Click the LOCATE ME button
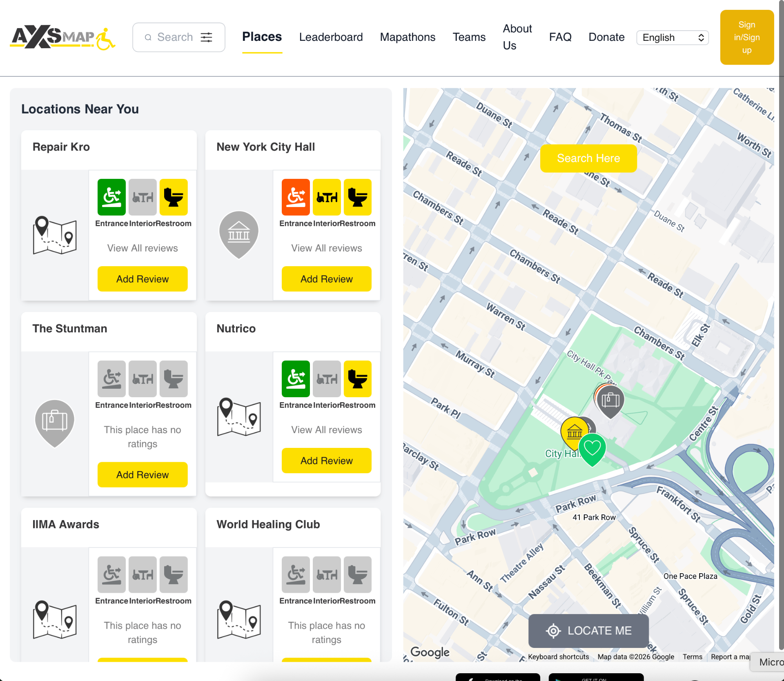Image resolution: width=784 pixels, height=681 pixels. pos(588,631)
